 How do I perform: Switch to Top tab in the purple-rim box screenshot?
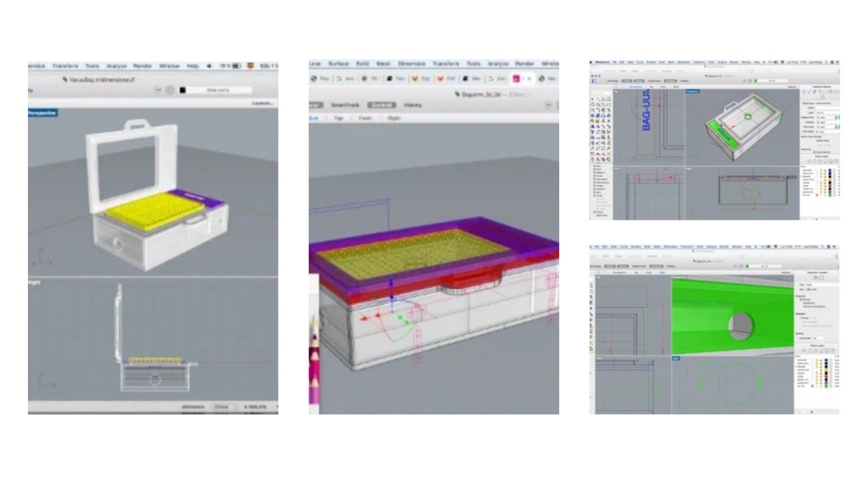point(339,118)
